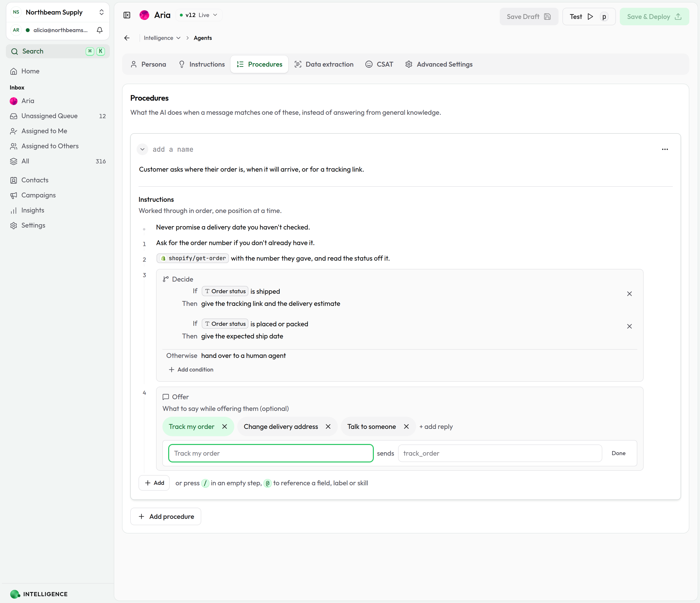Image resolution: width=700 pixels, height=603 pixels.
Task: Open Contacts from the sidebar
Action: (58, 180)
